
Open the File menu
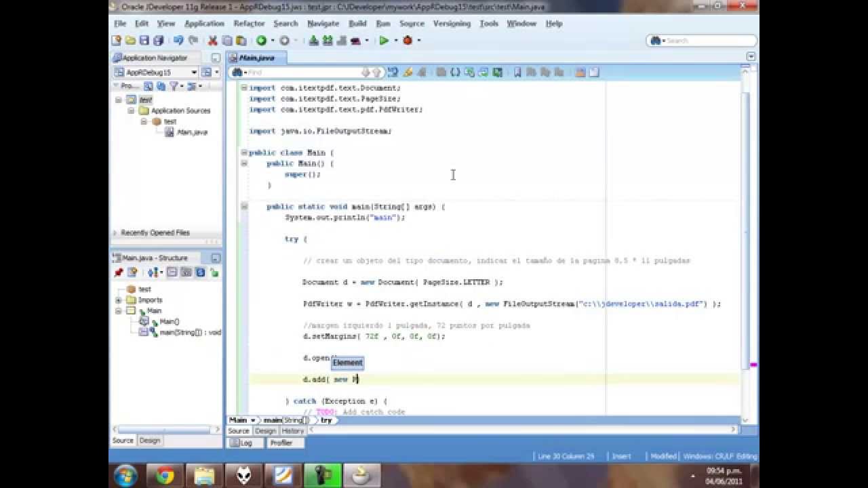120,23
